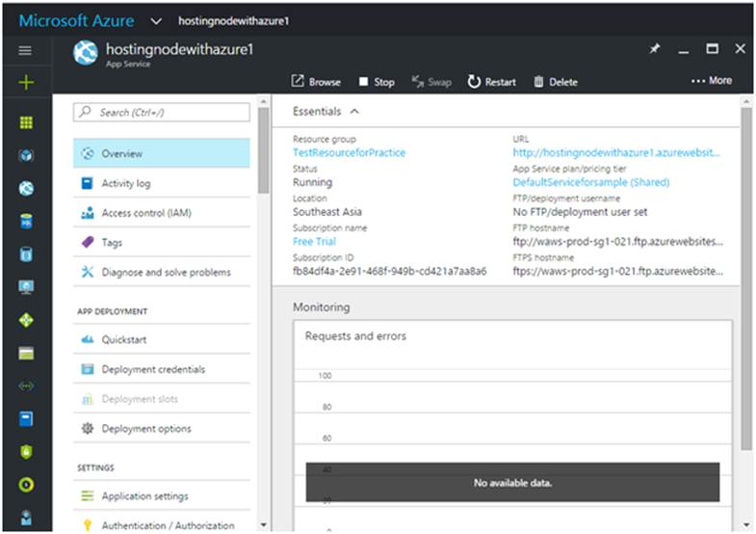
Task: Click the hostingnodewithazure1 breadcrumb
Action: tap(233, 21)
